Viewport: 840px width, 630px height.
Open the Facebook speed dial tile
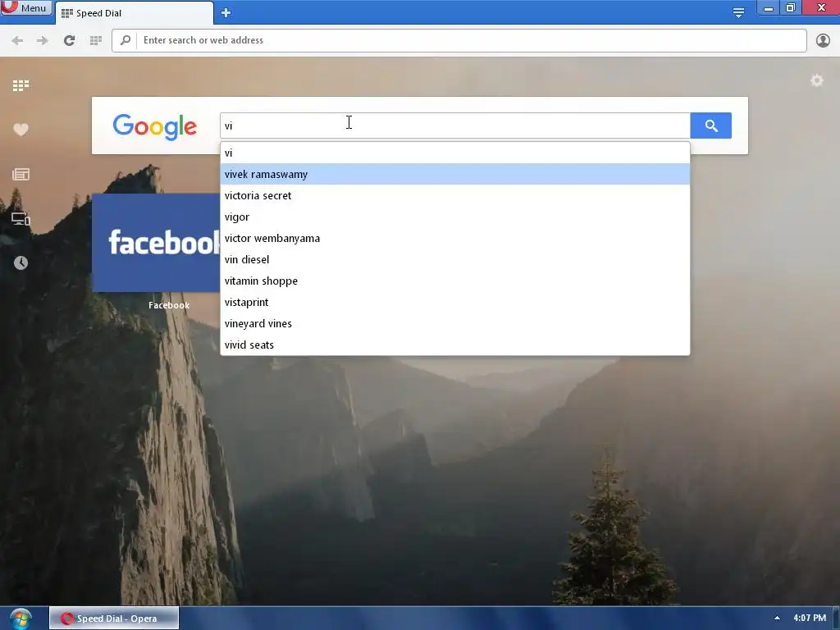point(156,243)
